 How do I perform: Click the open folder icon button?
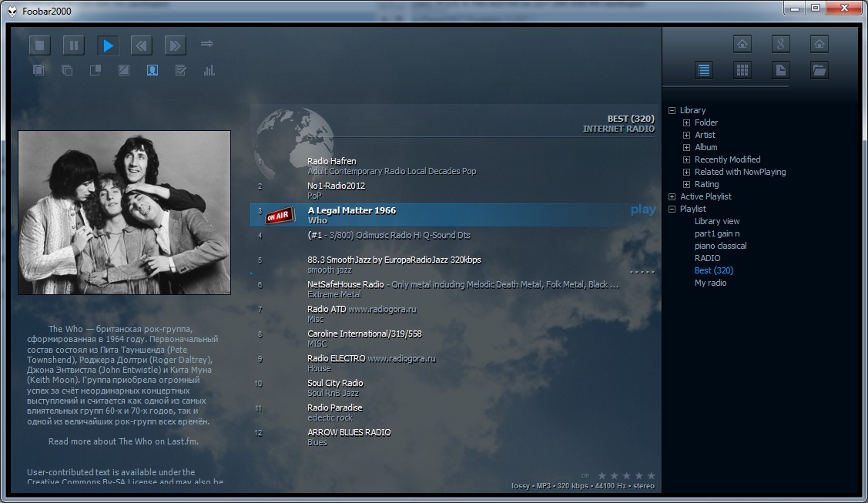pos(819,70)
